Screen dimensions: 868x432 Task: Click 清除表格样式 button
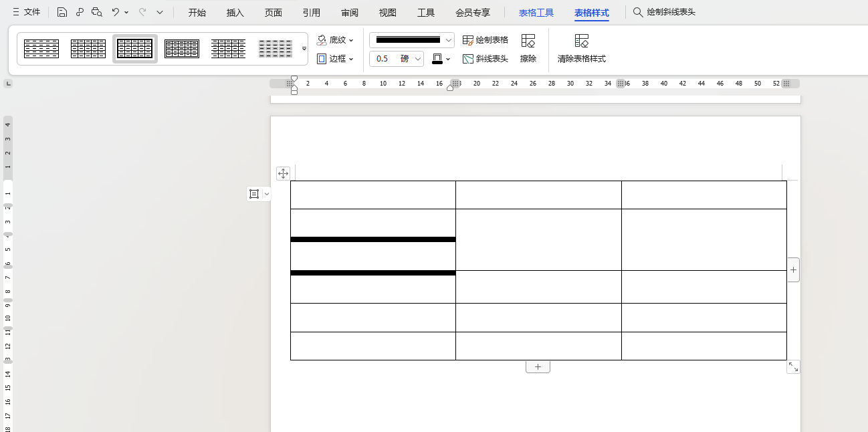pyautogui.click(x=582, y=49)
